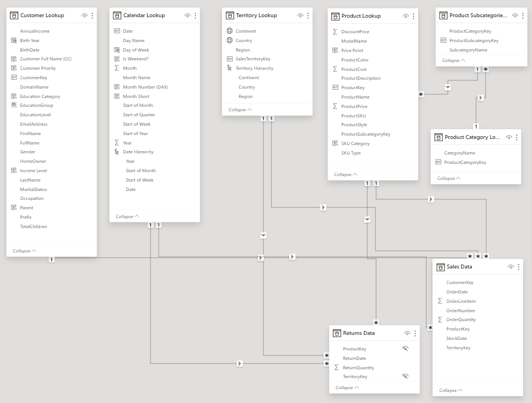
Task: Toggle visibility of the Product Lookup table
Action: click(406, 16)
